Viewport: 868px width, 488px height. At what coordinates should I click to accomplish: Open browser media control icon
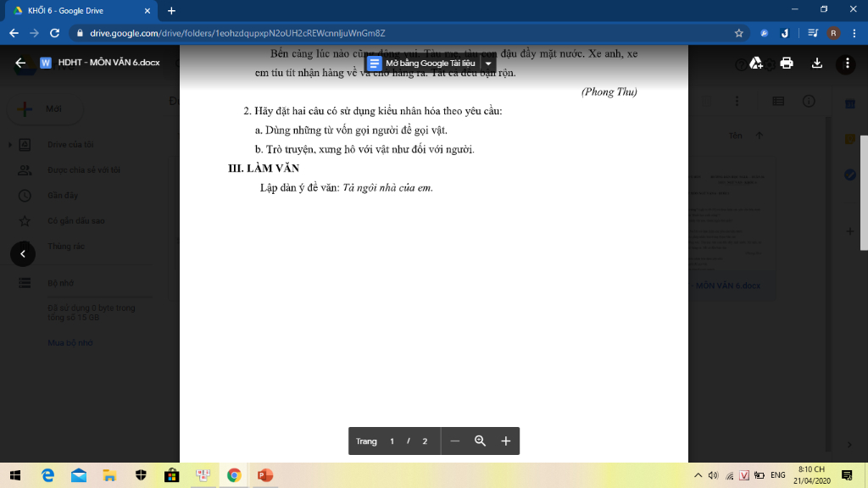[x=813, y=33]
